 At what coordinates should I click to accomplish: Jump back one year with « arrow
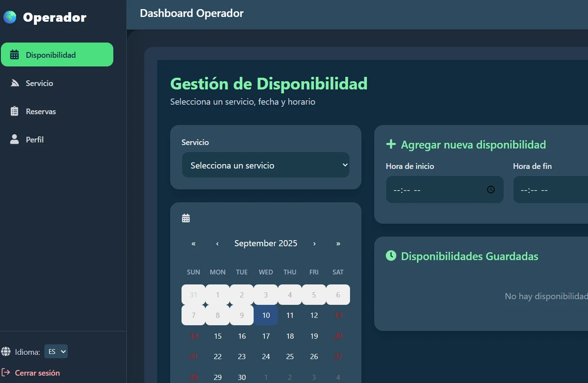point(194,244)
